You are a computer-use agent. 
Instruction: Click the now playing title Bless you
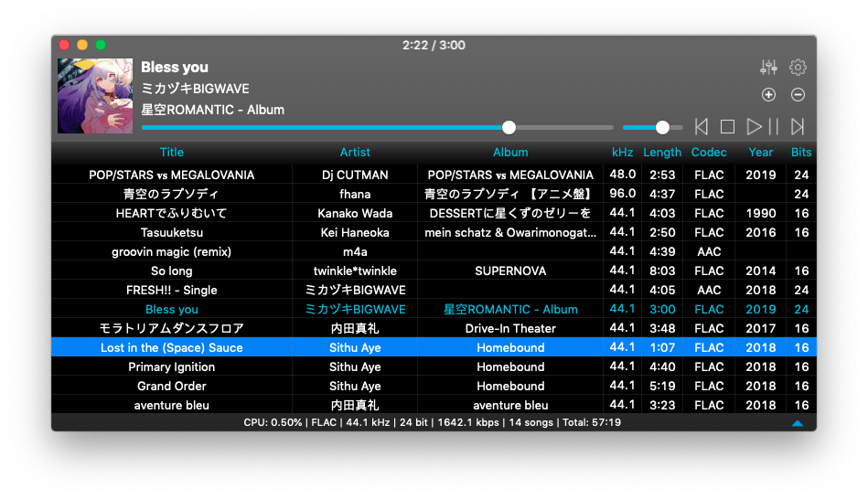point(175,67)
